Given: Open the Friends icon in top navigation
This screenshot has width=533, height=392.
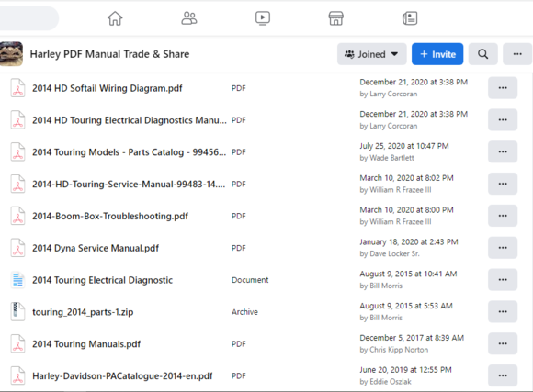Looking at the screenshot, I should [x=189, y=18].
